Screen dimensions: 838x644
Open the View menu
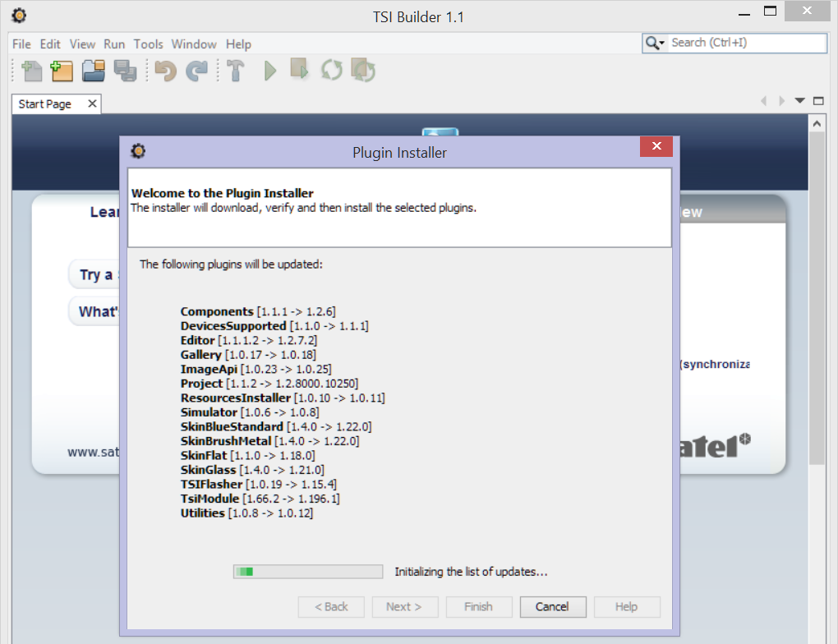click(82, 44)
